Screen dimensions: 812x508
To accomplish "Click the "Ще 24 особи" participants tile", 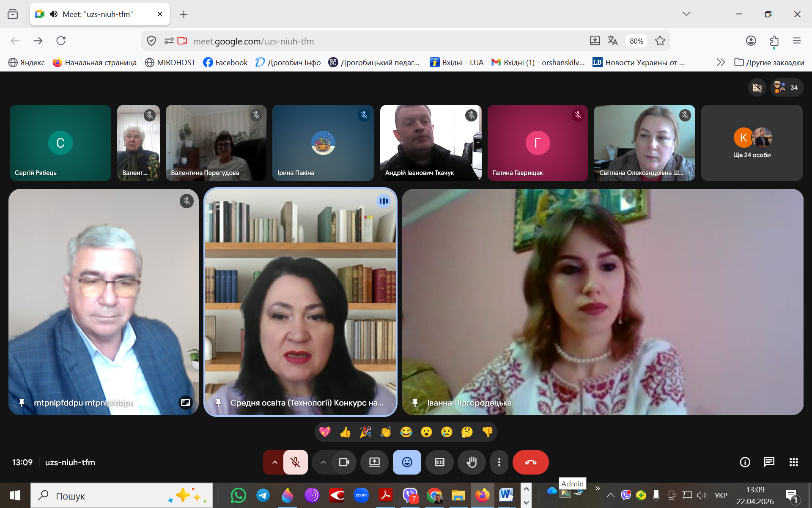I will pos(752,143).
